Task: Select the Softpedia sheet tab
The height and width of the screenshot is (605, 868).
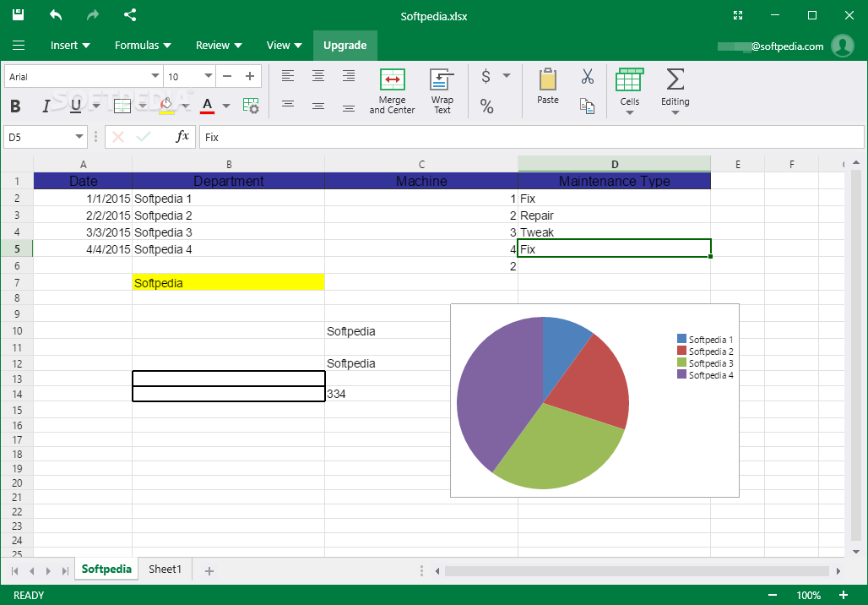Action: click(x=106, y=569)
